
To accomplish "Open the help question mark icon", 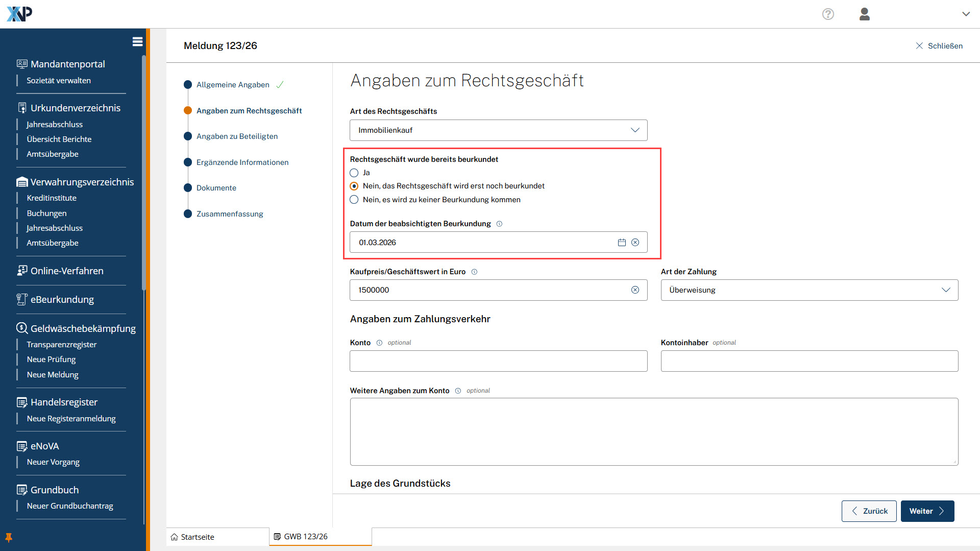I will click(828, 14).
